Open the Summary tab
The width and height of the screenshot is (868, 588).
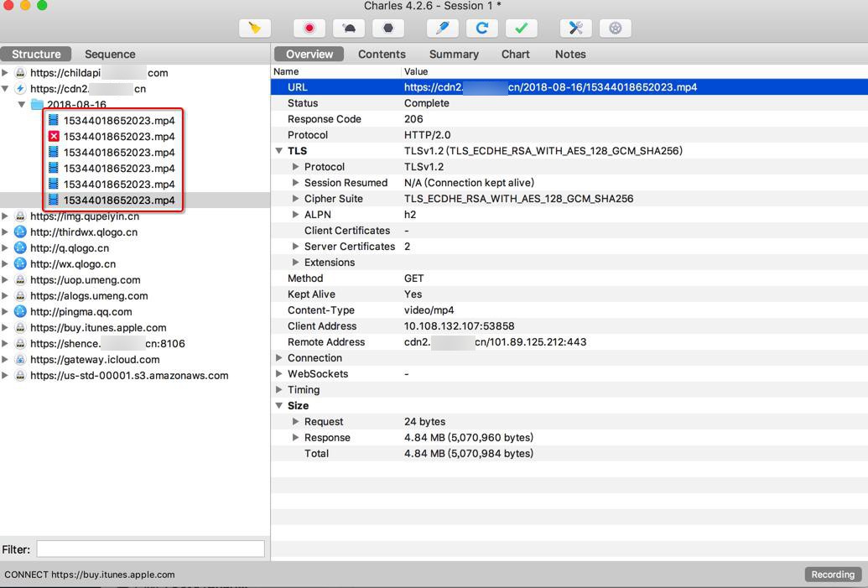tap(454, 55)
